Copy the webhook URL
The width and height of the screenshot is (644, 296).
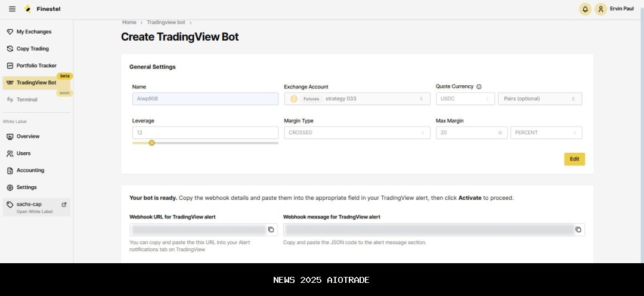[271, 230]
